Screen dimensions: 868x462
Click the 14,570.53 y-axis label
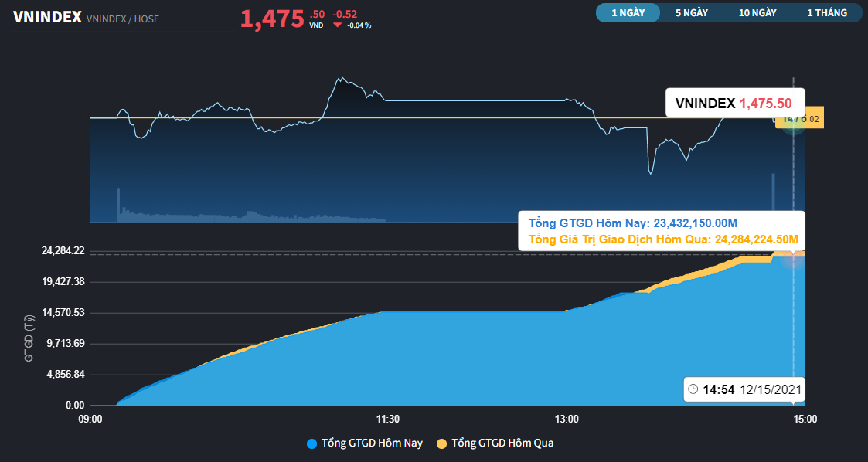pyautogui.click(x=63, y=313)
